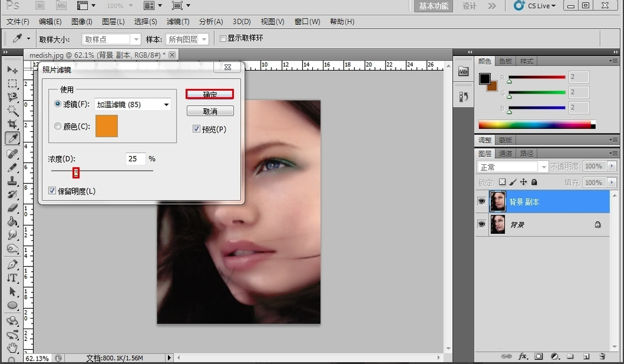Screen dimensions: 624x364
Task: Uncheck the 预览(P) preview checkbox
Action: [197, 129]
